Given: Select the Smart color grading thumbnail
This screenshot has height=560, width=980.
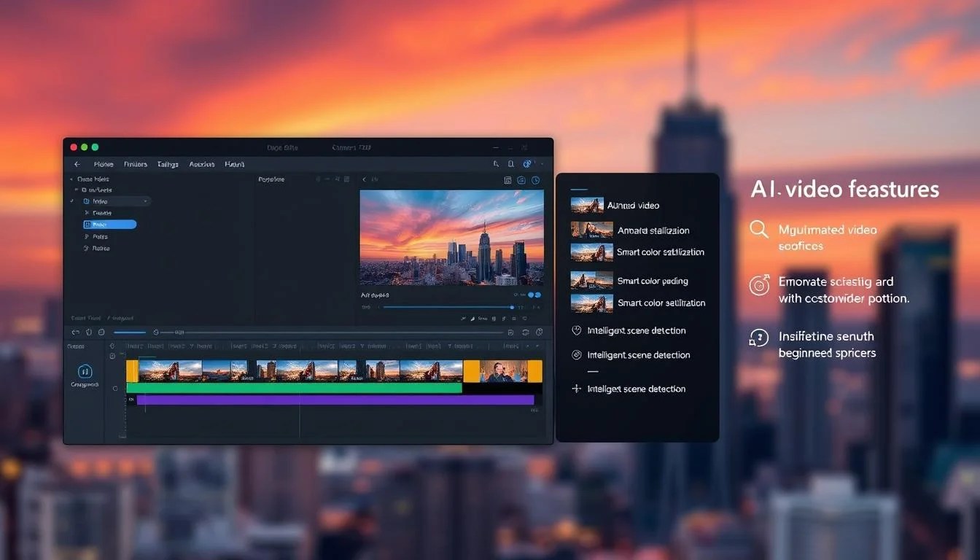Looking at the screenshot, I should 591,281.
